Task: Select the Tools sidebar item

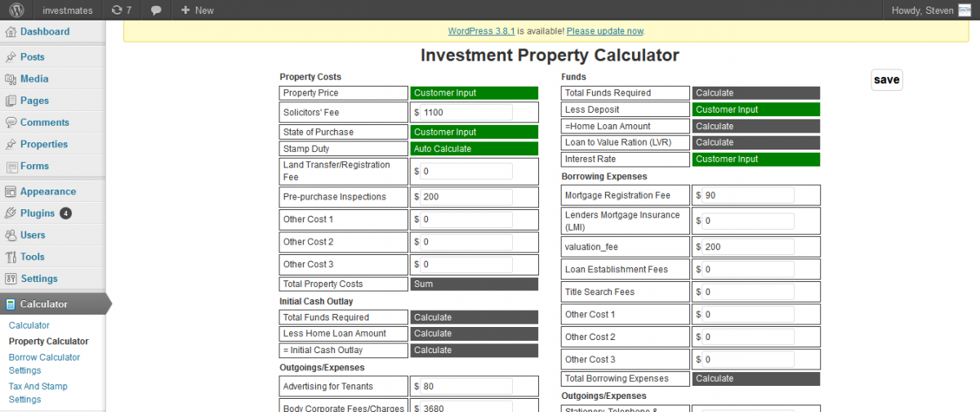Action: tap(33, 257)
